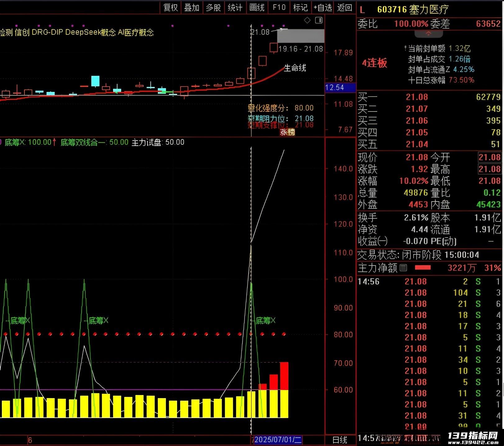Viewport: 504px width, 446px height.
Task: Click the 4连板 streak label
Action: 374,63
